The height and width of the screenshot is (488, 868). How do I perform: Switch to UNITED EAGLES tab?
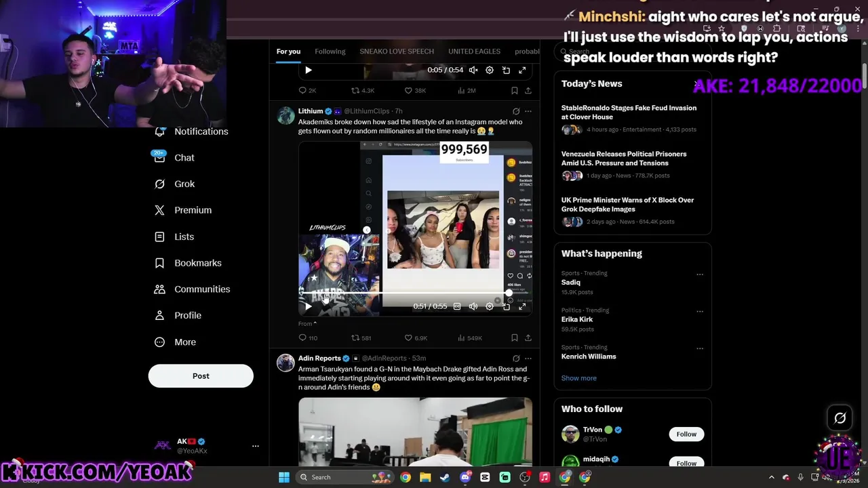pos(474,52)
